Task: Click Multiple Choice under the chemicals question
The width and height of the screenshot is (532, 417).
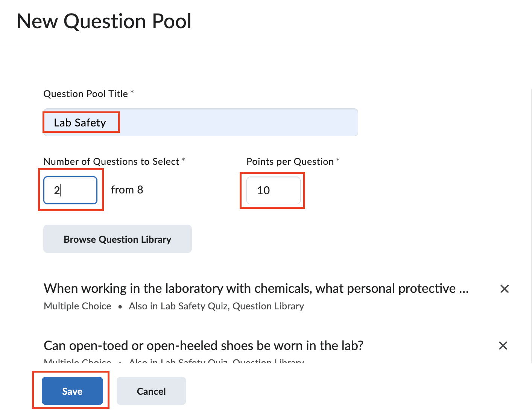Action: [x=78, y=306]
